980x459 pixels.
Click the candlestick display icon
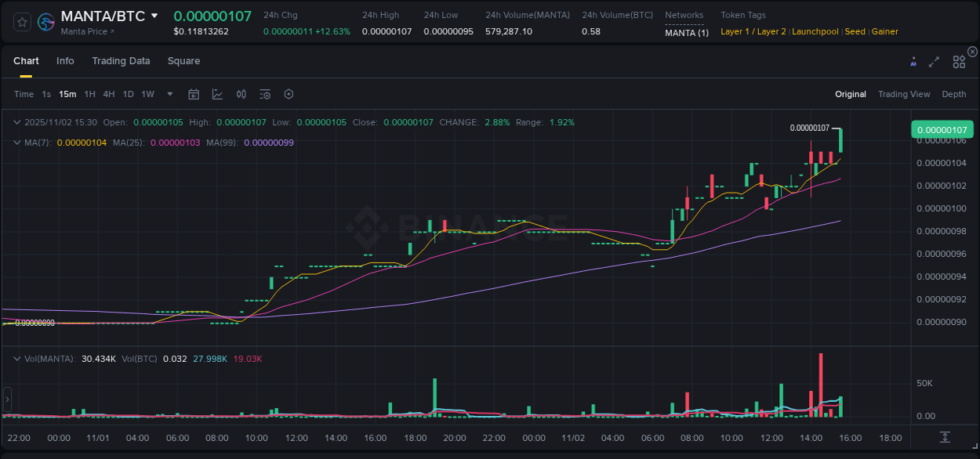pyautogui.click(x=241, y=94)
